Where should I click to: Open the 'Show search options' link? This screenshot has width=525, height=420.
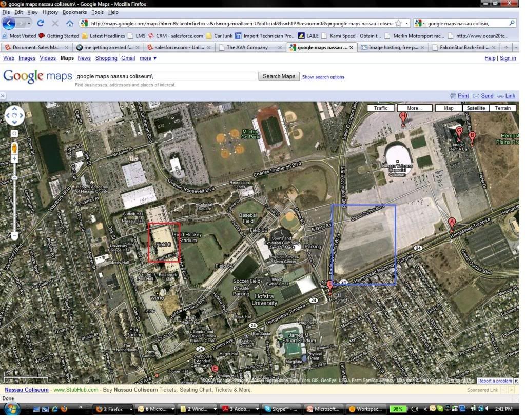(x=323, y=77)
